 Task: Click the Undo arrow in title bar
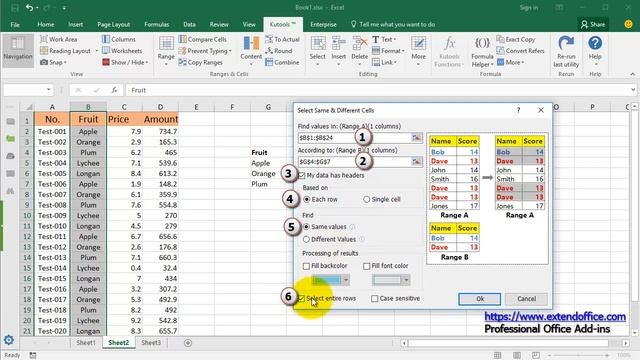tap(29, 7)
